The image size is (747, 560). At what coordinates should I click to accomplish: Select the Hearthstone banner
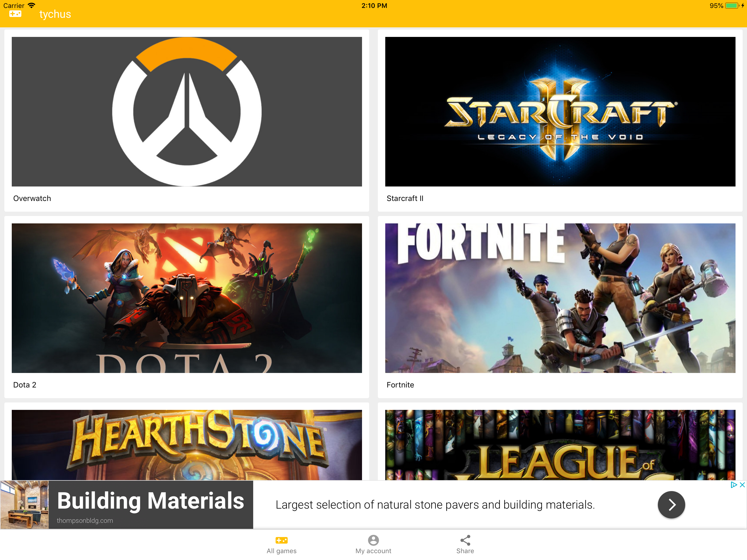coord(187,445)
